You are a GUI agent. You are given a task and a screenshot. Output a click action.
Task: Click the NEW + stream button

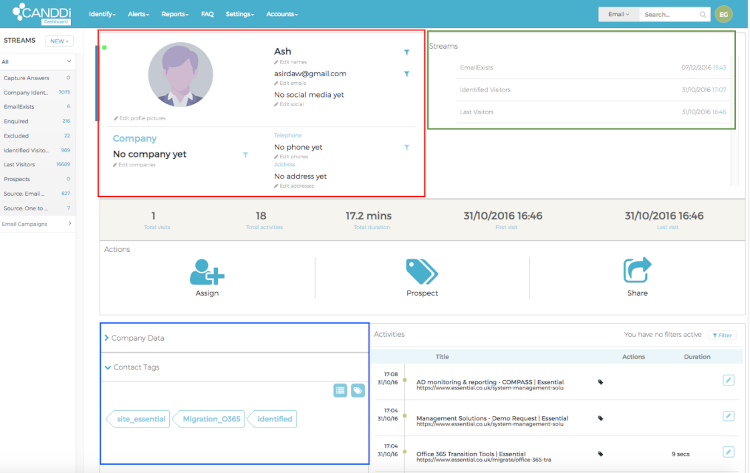click(59, 41)
